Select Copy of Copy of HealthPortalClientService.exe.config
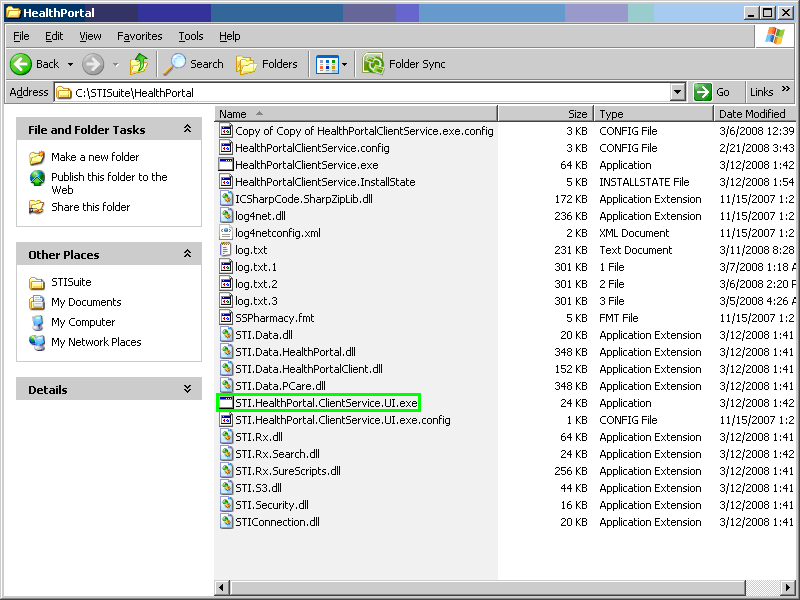The height and width of the screenshot is (600, 800). (364, 131)
